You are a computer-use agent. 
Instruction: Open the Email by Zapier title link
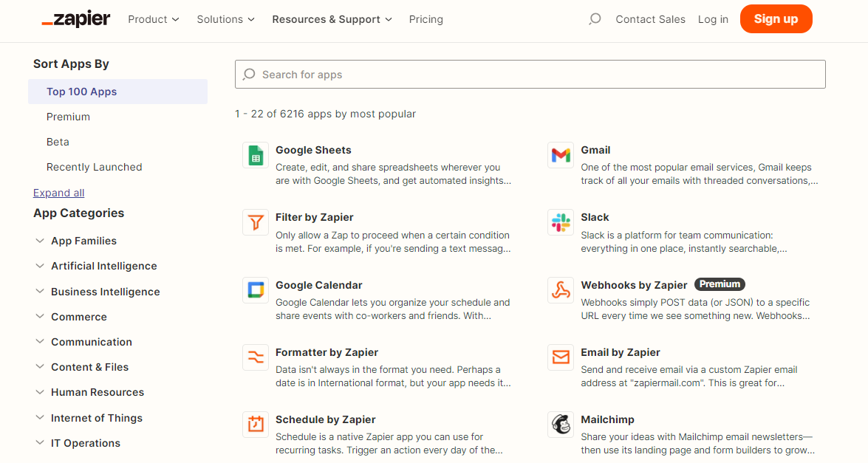[x=621, y=352]
